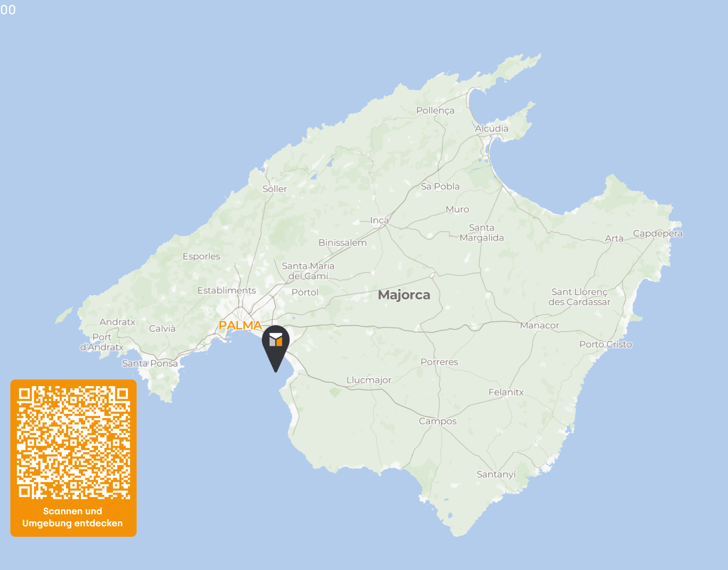Click the Pollença town label
This screenshot has width=728, height=570.
click(x=435, y=111)
